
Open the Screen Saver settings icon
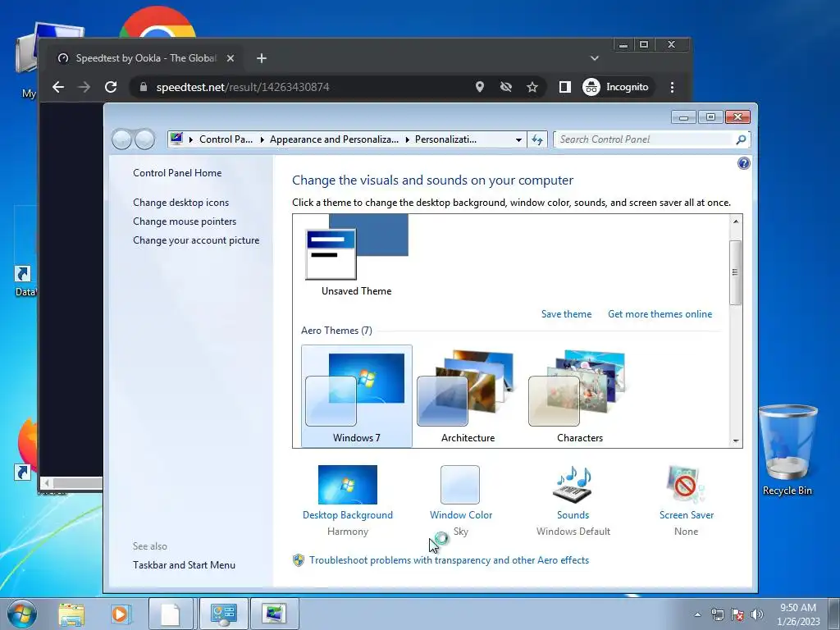[686, 484]
